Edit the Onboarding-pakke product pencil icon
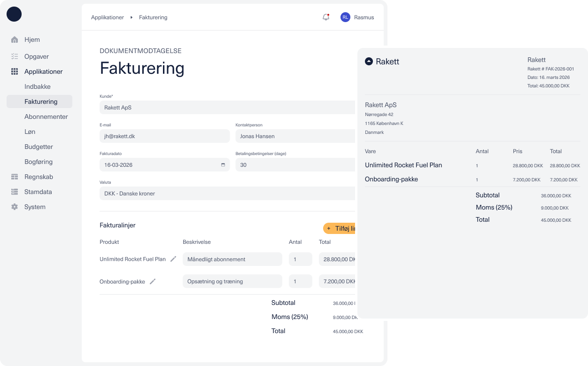 click(153, 281)
